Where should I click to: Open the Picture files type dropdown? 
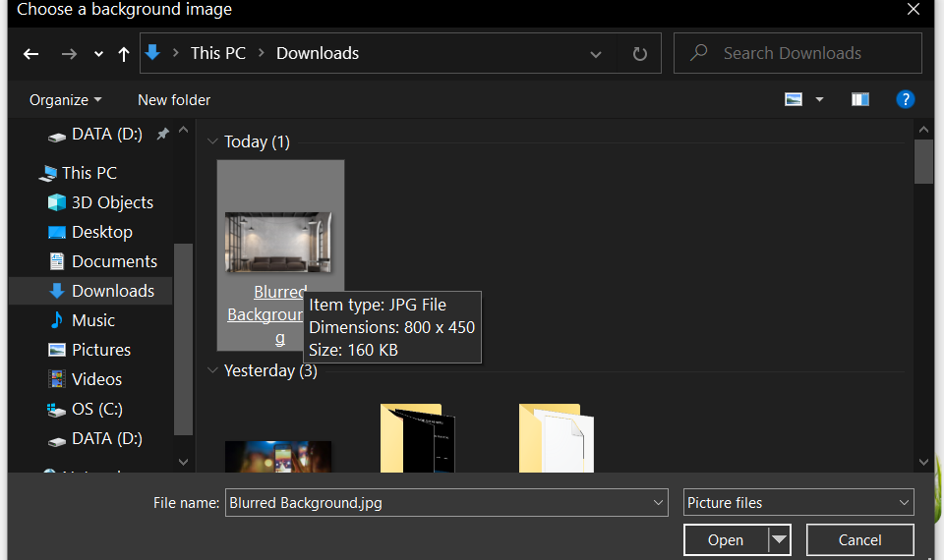798,502
